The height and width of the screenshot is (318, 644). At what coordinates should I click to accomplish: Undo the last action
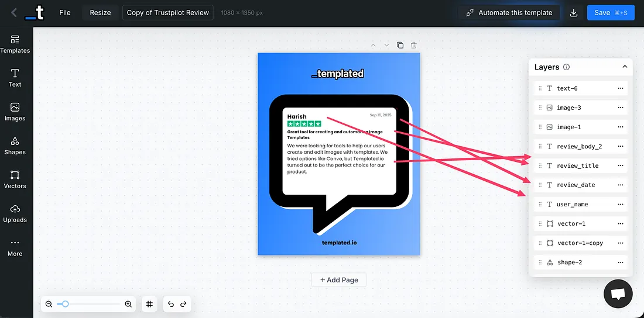pyautogui.click(x=171, y=304)
